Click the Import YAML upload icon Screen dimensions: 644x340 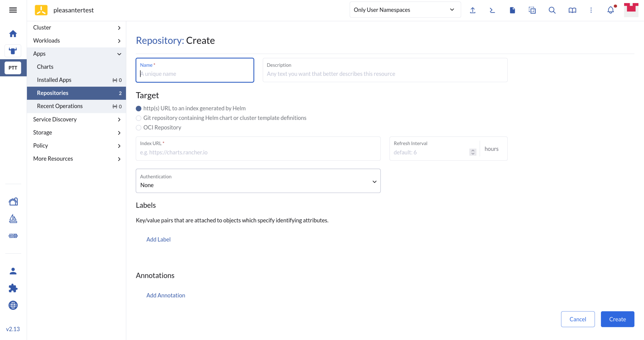(472, 10)
